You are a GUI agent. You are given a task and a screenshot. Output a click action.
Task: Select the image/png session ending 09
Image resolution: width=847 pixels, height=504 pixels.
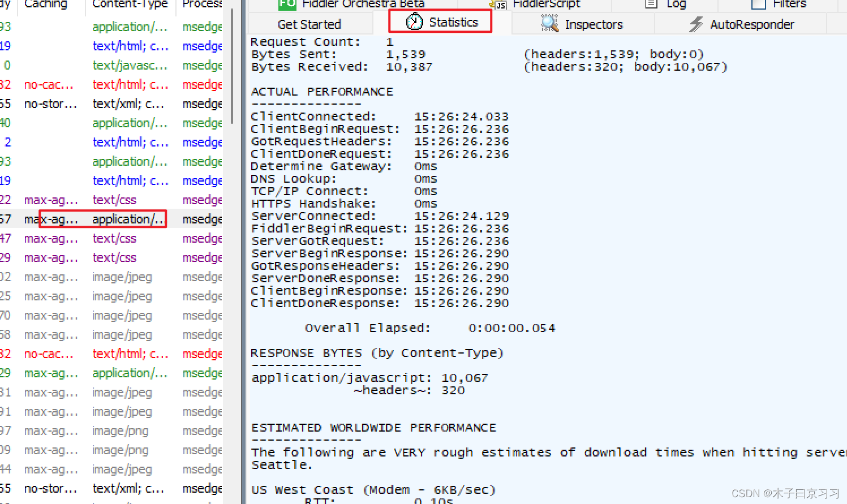point(111,450)
